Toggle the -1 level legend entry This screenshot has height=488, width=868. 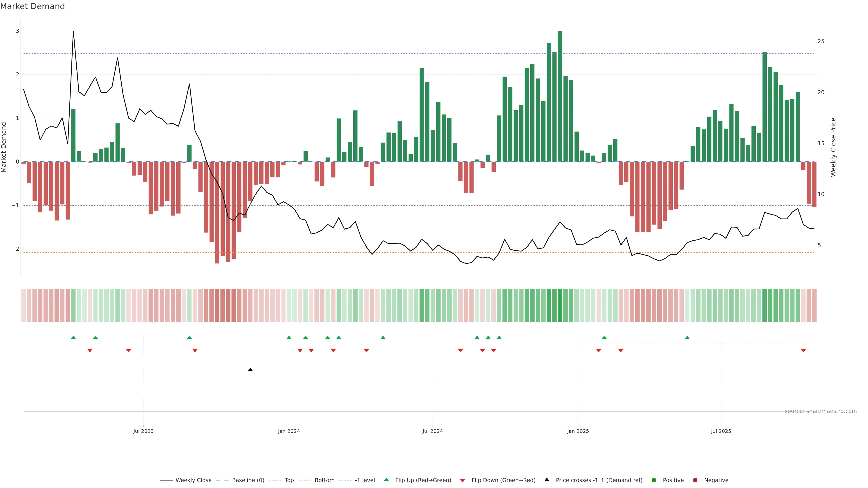pyautogui.click(x=365, y=480)
